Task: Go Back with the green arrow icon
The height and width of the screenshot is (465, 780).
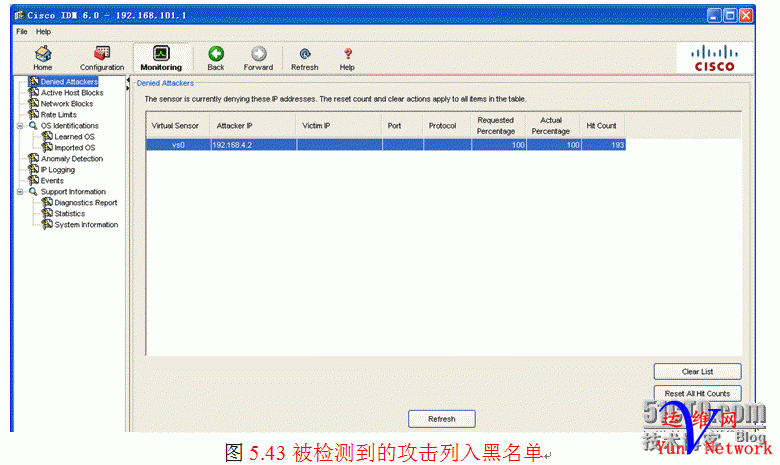Action: 216,53
